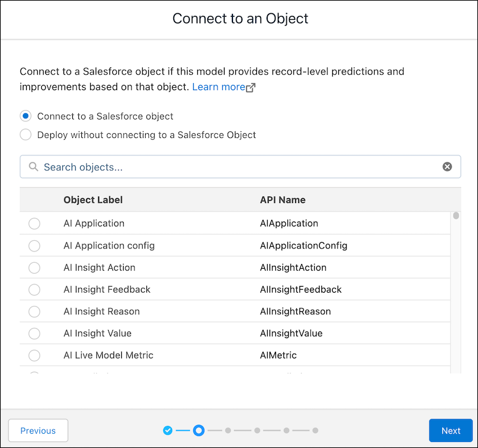Image resolution: width=478 pixels, height=448 pixels.
Task: Click the 'AIInsightAction' API name cell
Action: click(293, 268)
